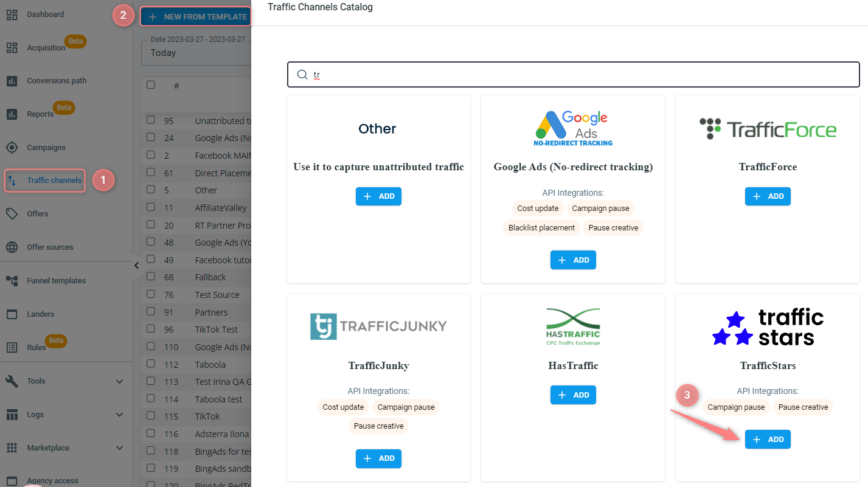The width and height of the screenshot is (868, 487).
Task: Click TrafficJunky Cost update tag
Action: click(x=343, y=407)
